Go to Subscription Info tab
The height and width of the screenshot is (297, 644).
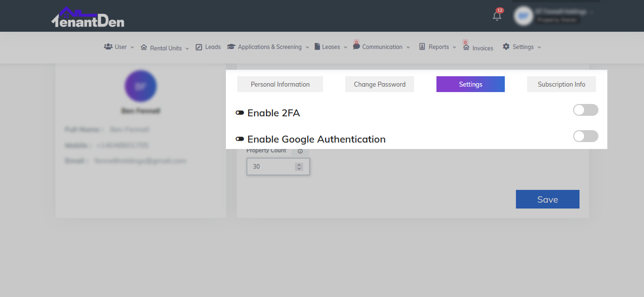(561, 84)
